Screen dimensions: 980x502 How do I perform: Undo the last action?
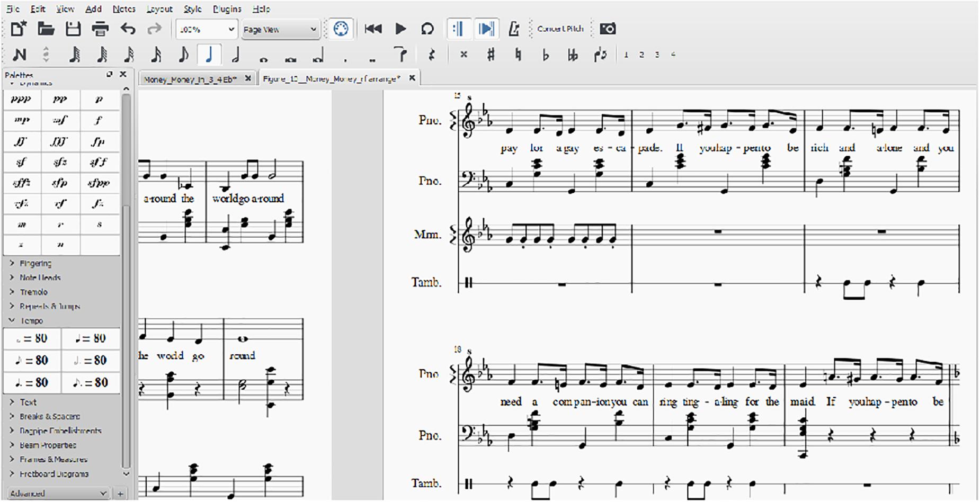[x=128, y=29]
